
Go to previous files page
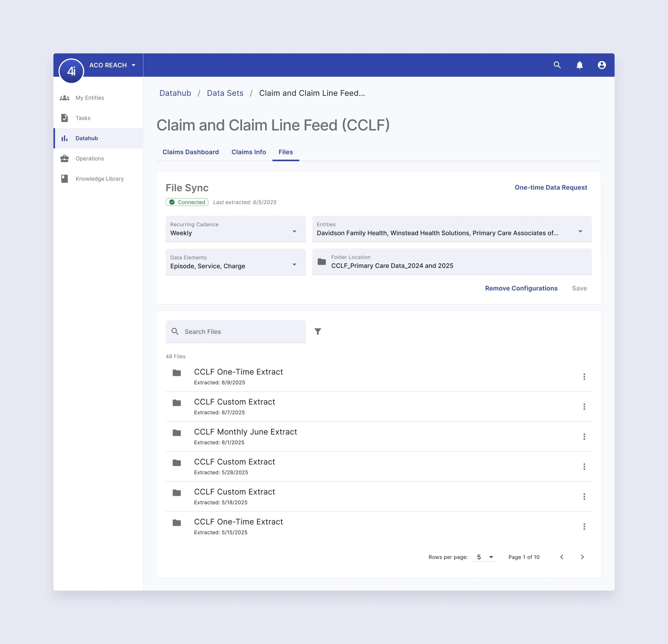click(562, 557)
